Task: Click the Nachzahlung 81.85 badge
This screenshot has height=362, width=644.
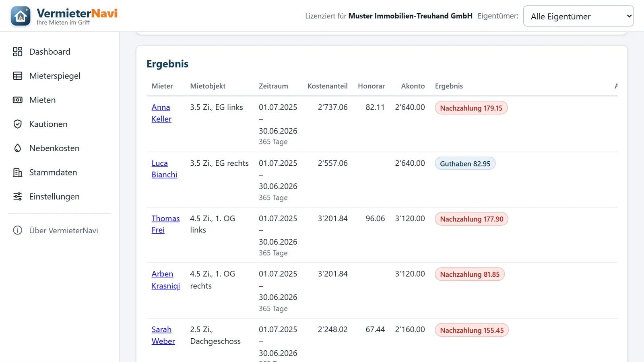Action: coord(470,274)
